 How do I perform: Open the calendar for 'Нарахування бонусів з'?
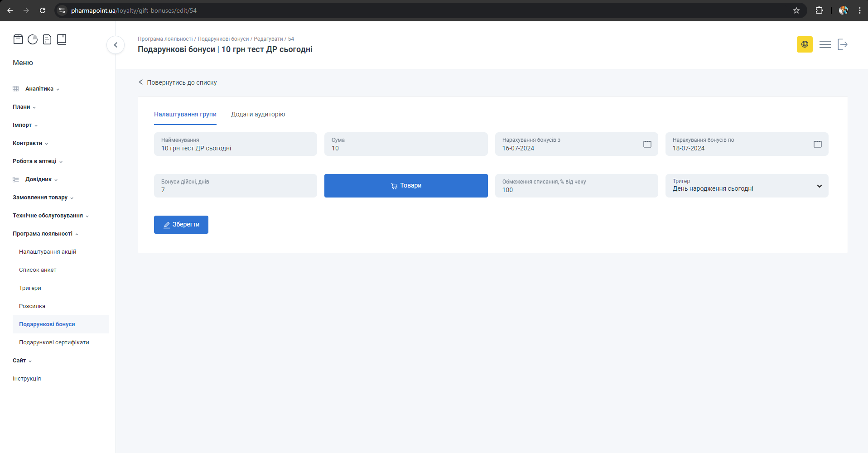[x=647, y=144]
